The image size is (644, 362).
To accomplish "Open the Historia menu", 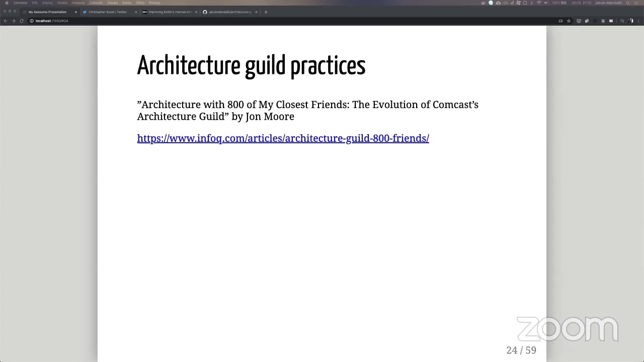I will [x=78, y=3].
